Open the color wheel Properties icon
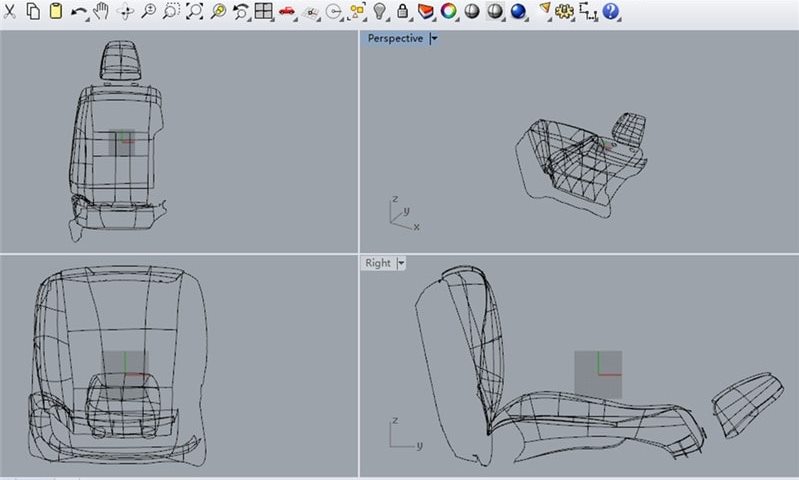 point(448,11)
